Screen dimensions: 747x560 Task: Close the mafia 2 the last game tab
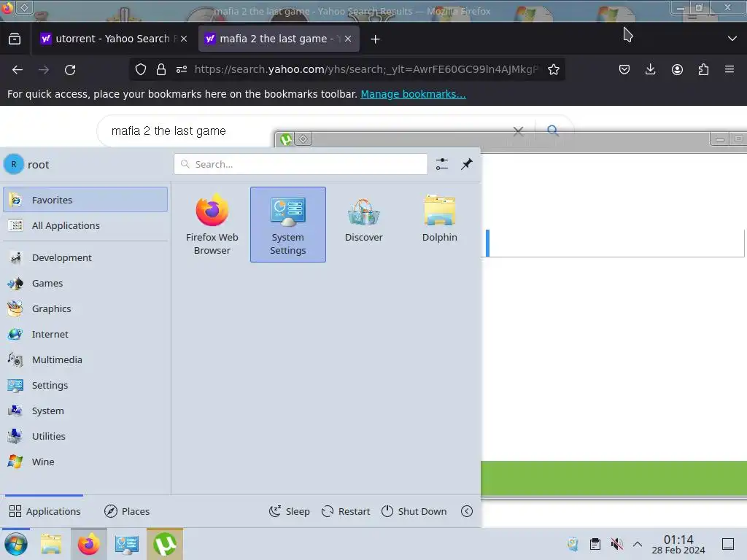[348, 39]
